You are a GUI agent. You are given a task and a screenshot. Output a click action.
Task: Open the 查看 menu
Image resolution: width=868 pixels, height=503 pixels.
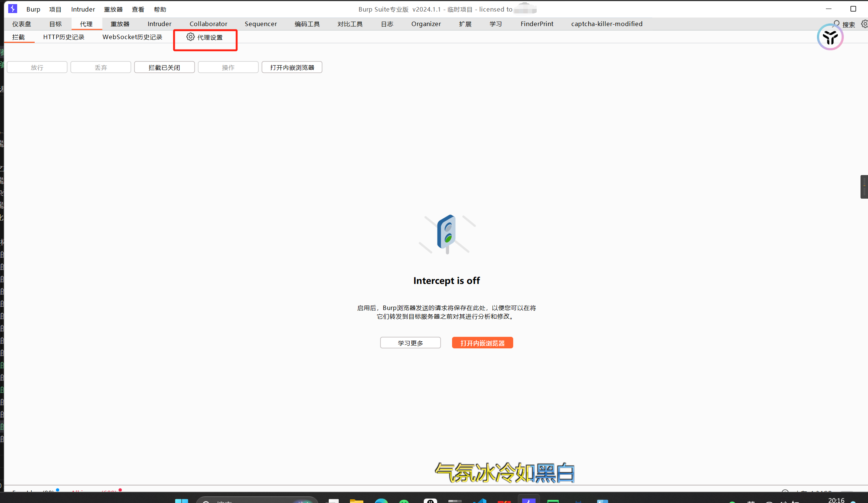point(138,9)
